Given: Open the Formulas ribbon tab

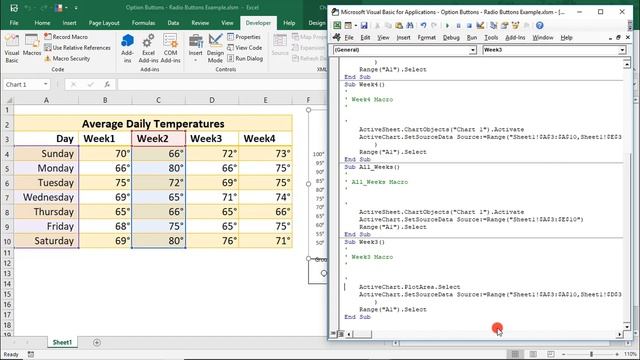Looking at the screenshot, I should click(143, 23).
